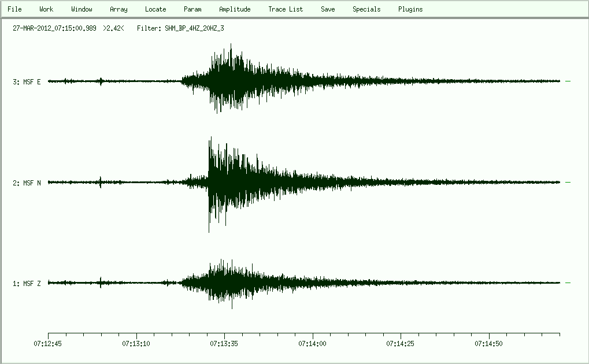Select trace label 1: MSF Z
The width and height of the screenshot is (589, 364).
click(27, 284)
